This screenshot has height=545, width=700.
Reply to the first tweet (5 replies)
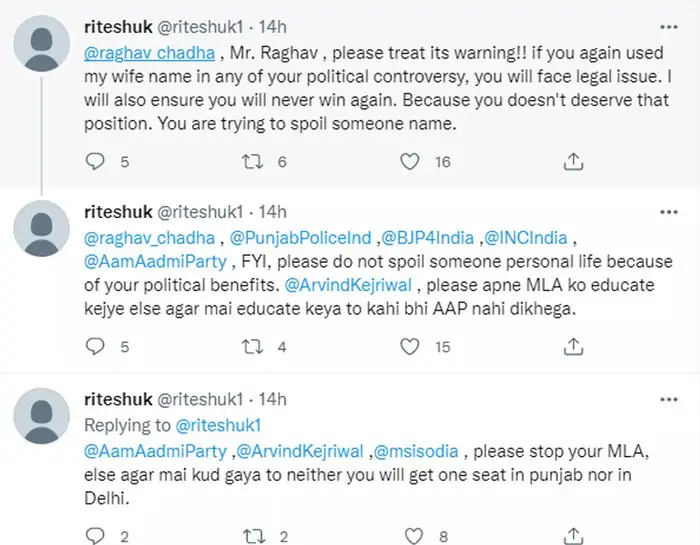coord(96,161)
